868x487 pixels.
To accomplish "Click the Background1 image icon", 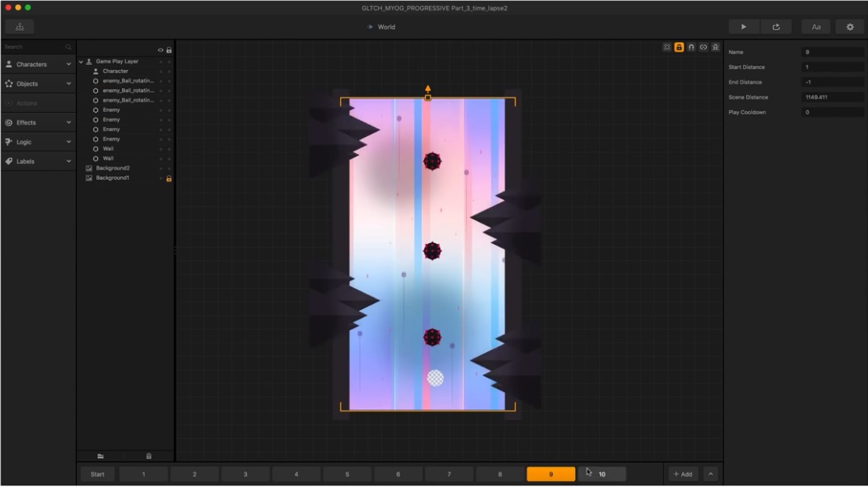I will (x=89, y=178).
